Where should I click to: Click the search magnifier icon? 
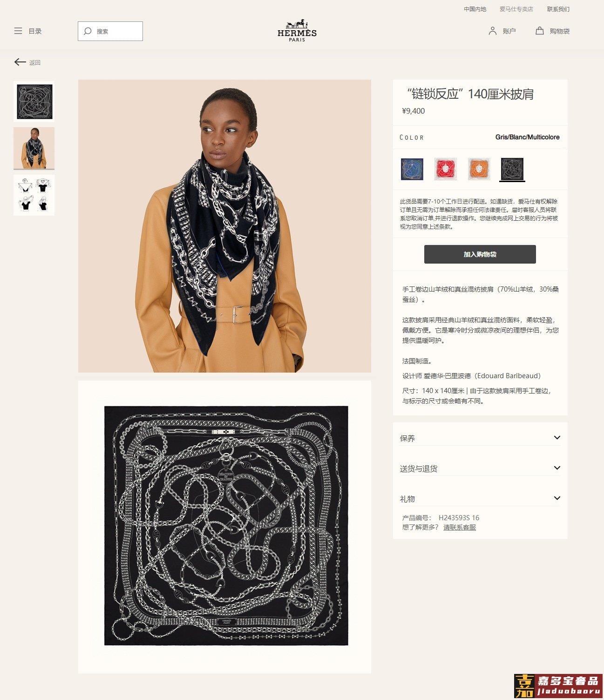point(87,31)
